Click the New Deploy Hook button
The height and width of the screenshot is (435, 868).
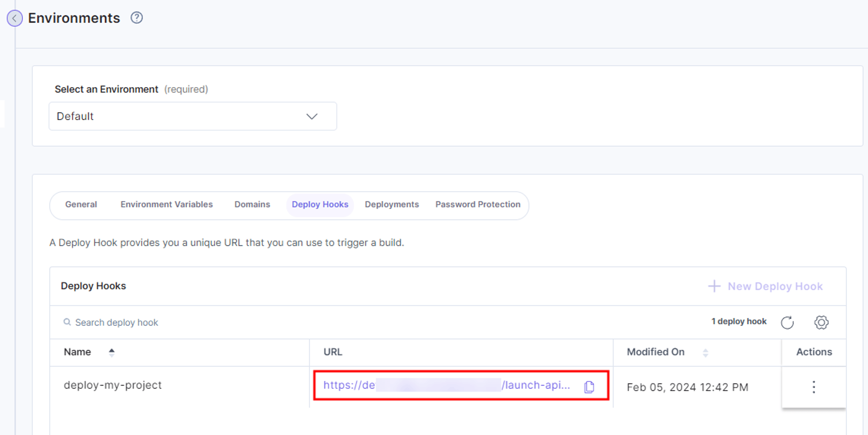(765, 286)
